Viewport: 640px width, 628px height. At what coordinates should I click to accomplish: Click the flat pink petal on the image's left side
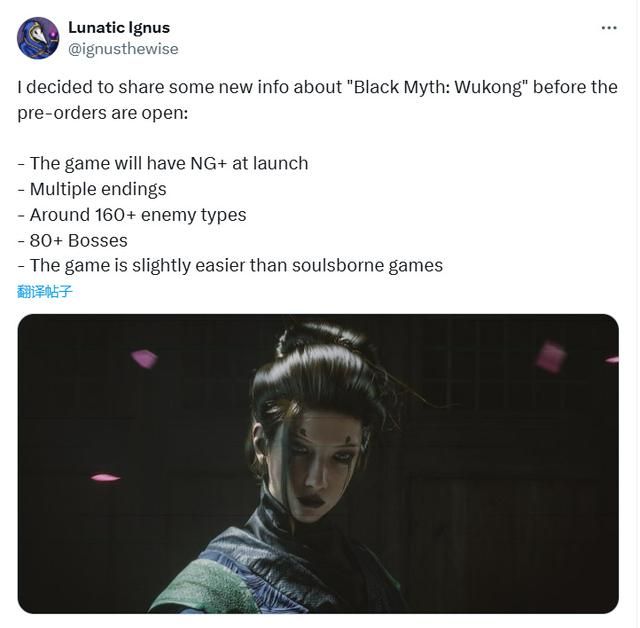105,477
